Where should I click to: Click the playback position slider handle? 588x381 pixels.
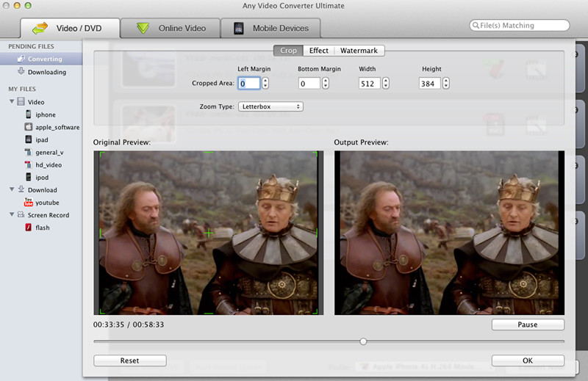point(363,341)
